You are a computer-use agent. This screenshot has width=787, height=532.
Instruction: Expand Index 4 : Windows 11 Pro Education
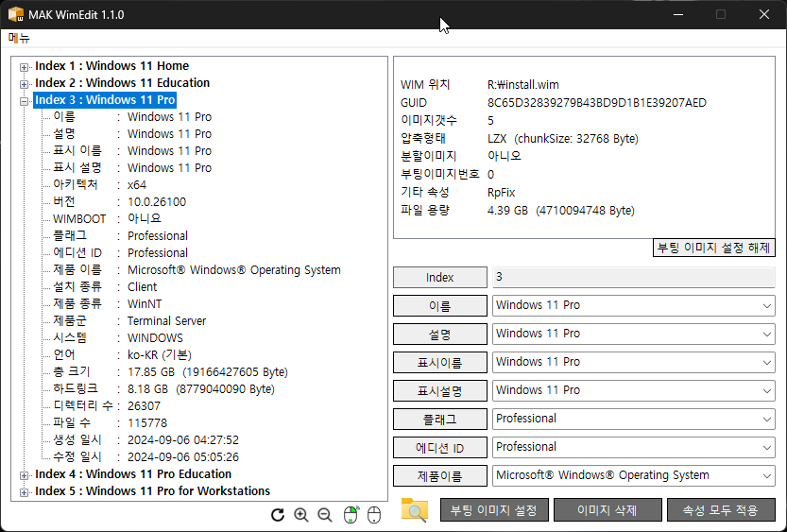[x=24, y=475]
